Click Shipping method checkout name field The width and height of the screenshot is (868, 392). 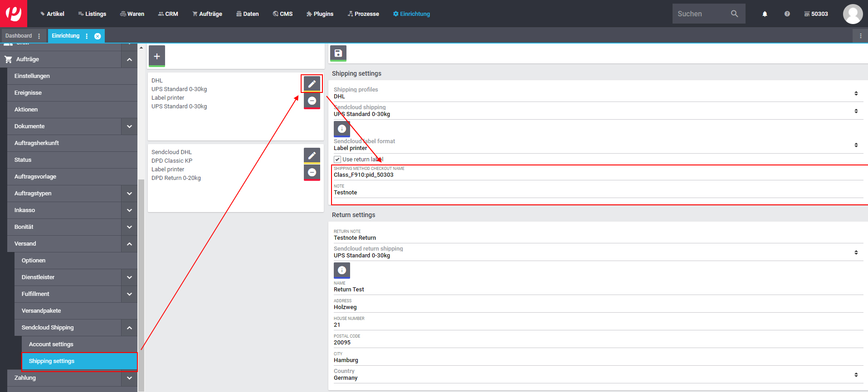click(x=598, y=172)
